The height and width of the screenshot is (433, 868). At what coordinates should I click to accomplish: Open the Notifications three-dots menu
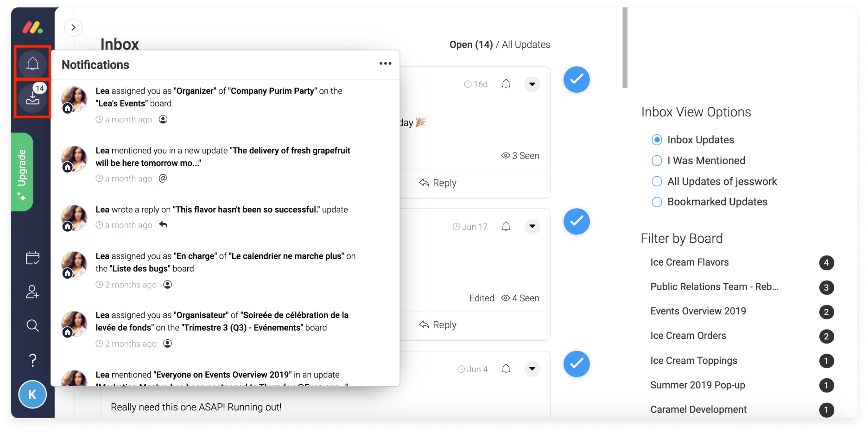(385, 64)
